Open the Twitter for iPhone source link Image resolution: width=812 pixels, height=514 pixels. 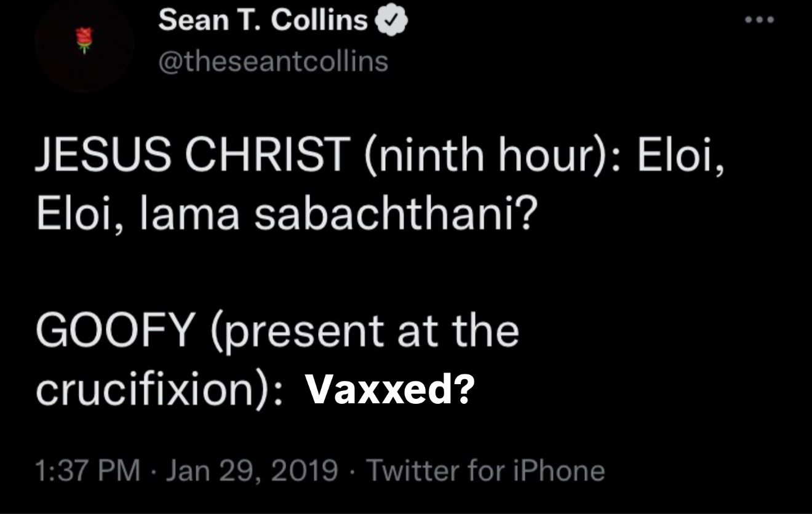485,471
